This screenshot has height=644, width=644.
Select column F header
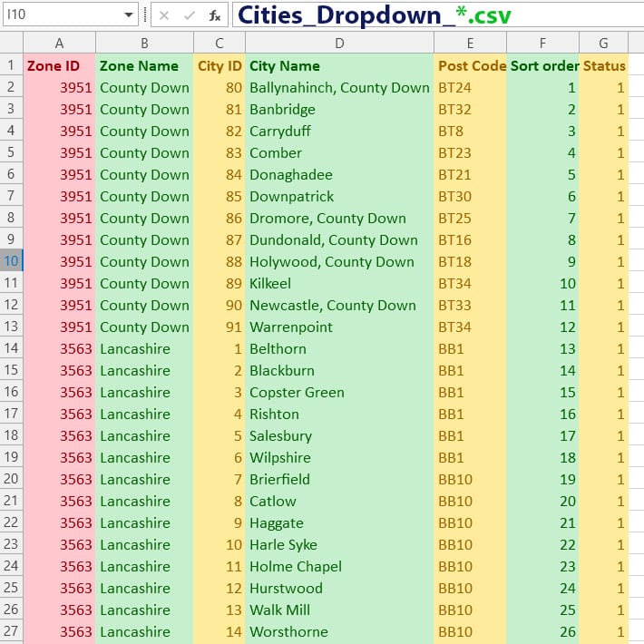coord(542,43)
